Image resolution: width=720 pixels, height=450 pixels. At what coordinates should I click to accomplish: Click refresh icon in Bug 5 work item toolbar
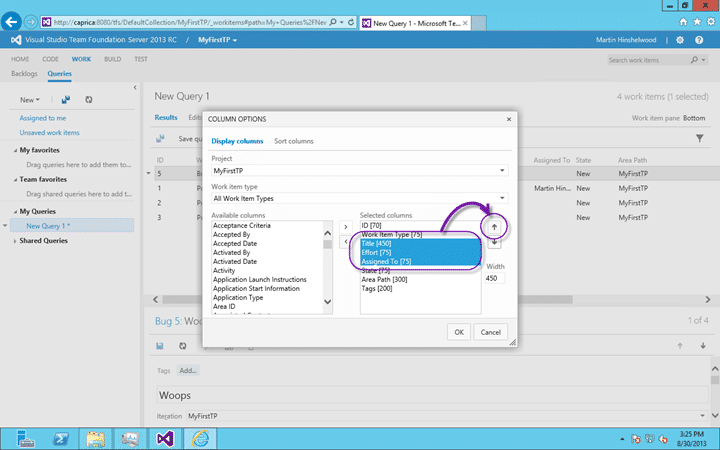tap(183, 346)
